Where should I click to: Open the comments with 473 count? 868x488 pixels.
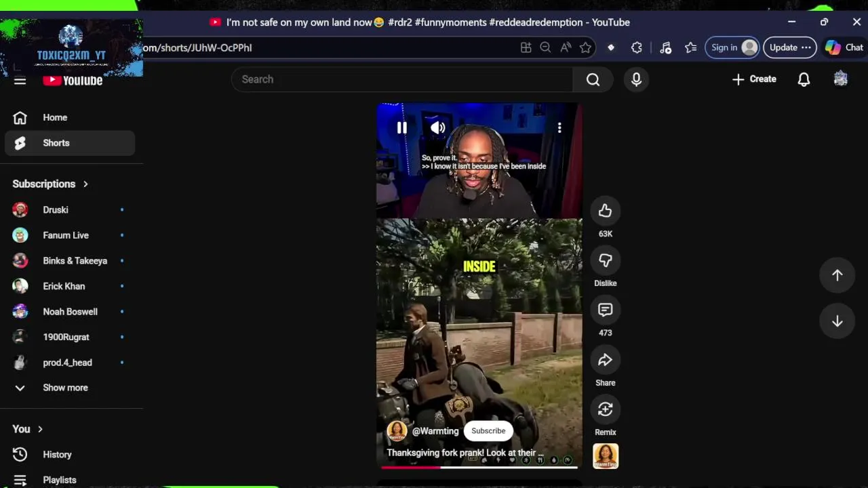606,310
